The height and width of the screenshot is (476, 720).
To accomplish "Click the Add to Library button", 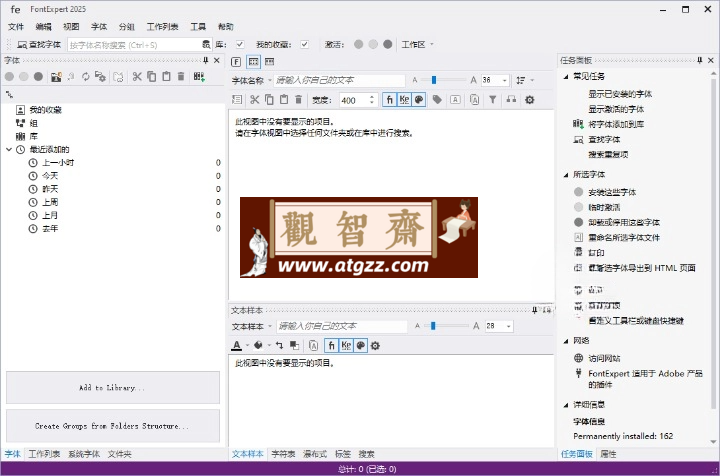I will tap(112, 388).
